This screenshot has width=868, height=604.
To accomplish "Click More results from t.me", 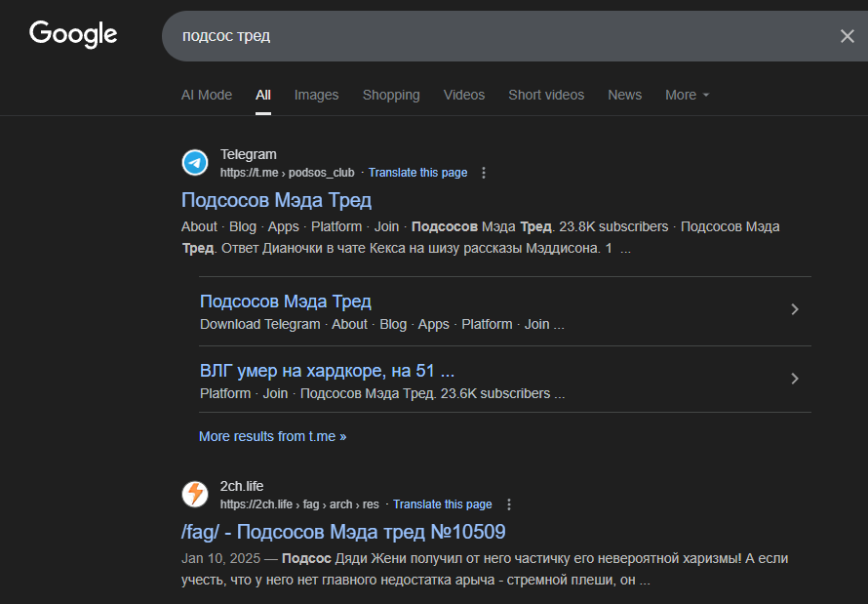I will click(272, 436).
